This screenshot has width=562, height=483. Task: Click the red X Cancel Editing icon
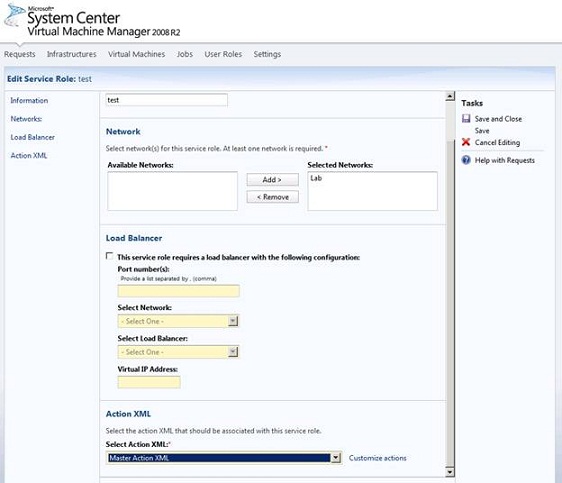466,142
